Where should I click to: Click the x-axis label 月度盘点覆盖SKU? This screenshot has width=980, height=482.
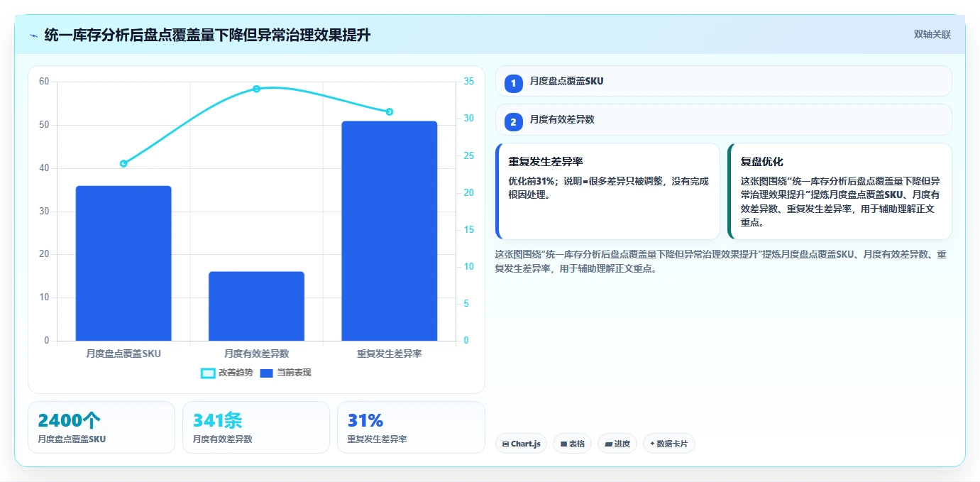pyautogui.click(x=123, y=354)
